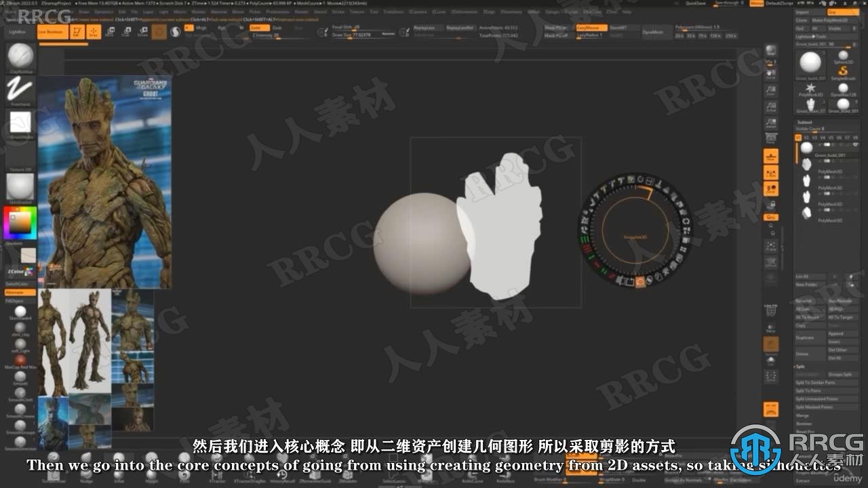Viewport: 868px width, 488px height.
Task: Click the Frame view icon
Action: [771, 246]
